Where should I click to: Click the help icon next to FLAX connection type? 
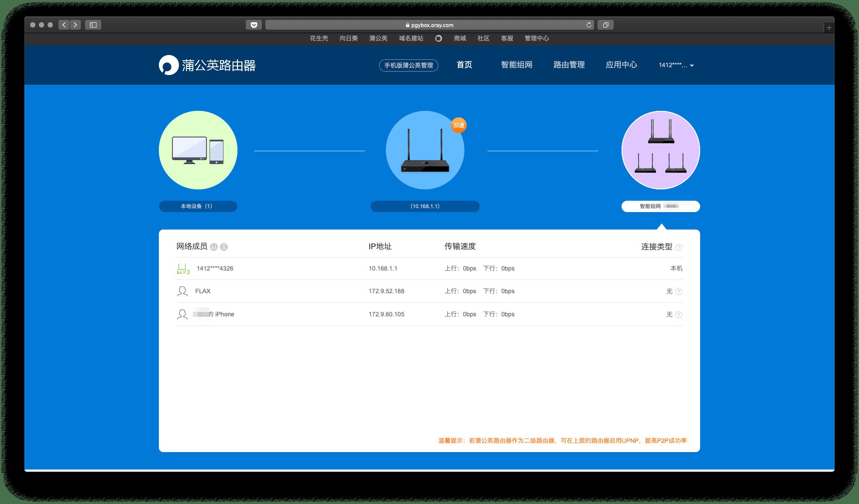(678, 291)
